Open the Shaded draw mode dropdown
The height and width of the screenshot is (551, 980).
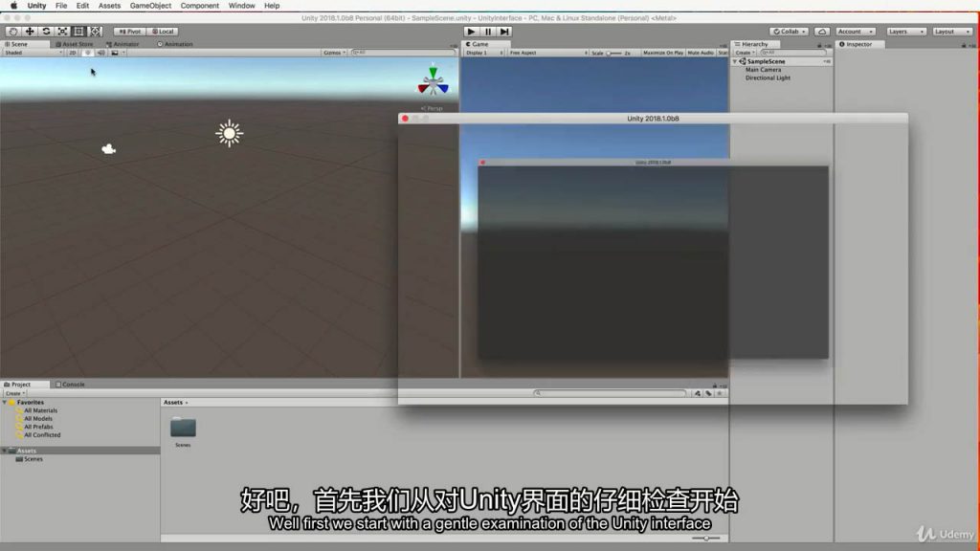[33, 54]
